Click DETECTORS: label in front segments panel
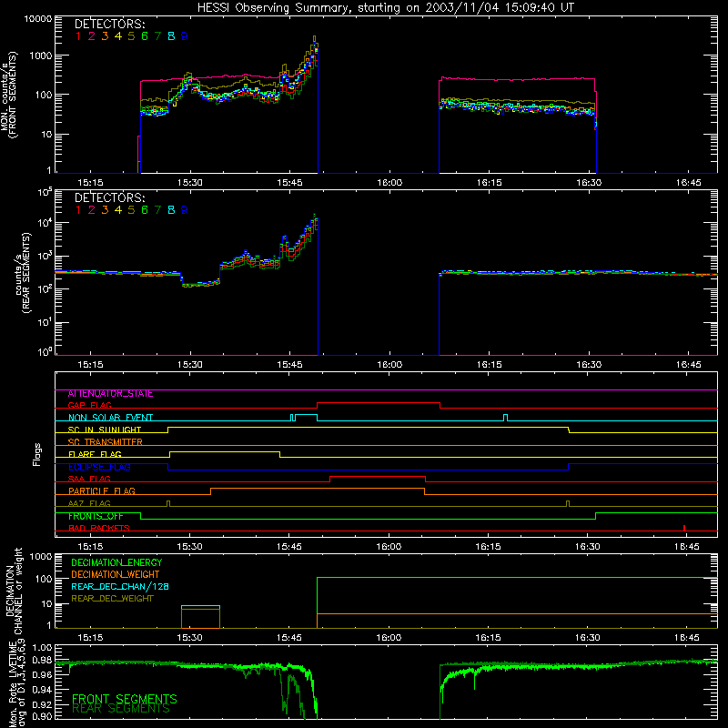Viewport: 728px width, 728px height. click(109, 24)
